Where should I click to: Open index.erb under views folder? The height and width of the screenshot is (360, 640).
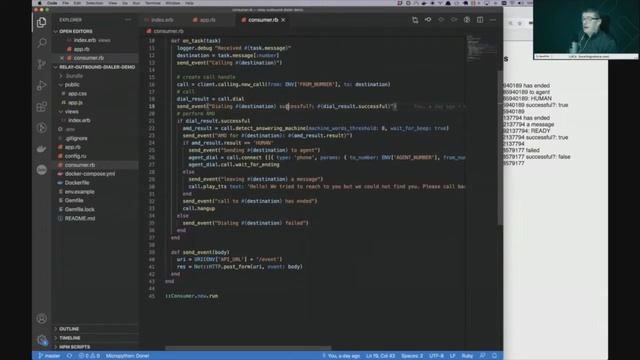[79, 120]
